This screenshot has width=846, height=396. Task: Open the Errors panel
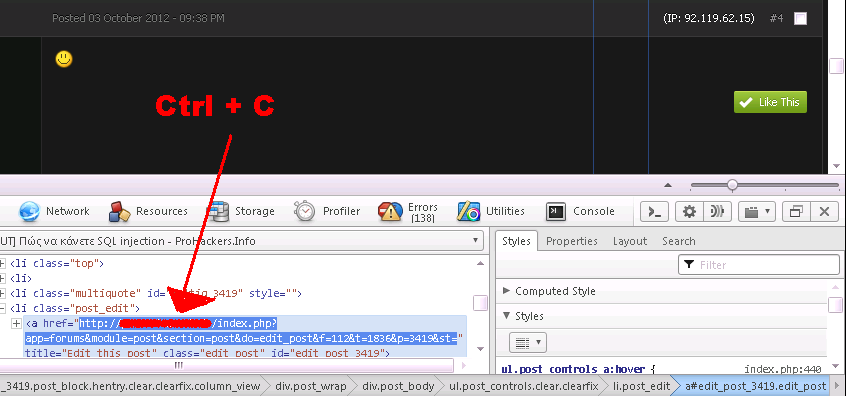click(408, 211)
